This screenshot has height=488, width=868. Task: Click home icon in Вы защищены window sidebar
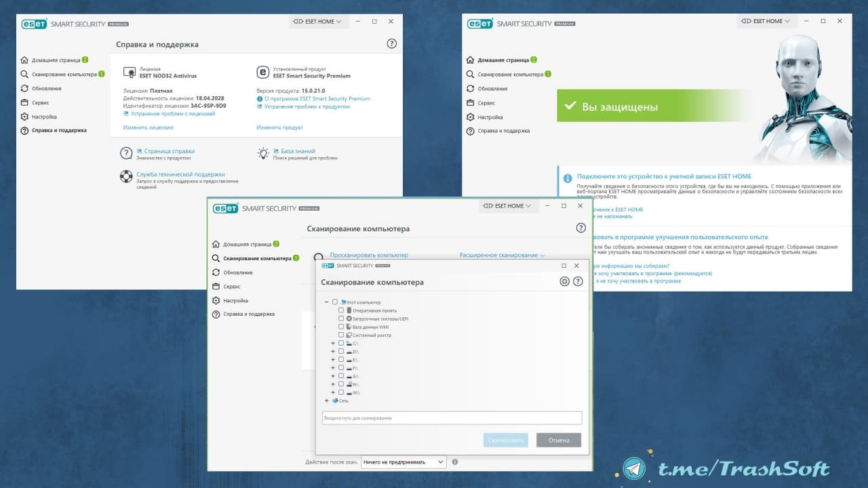pos(471,60)
